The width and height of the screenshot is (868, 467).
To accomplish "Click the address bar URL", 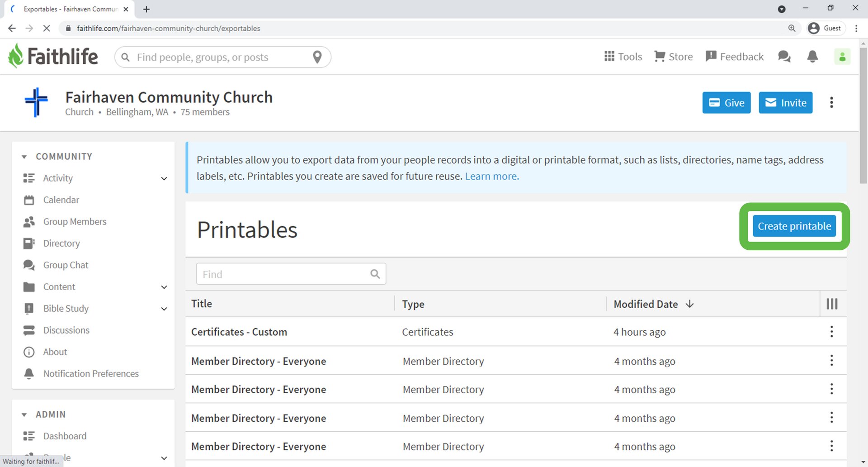I will 169,28.
